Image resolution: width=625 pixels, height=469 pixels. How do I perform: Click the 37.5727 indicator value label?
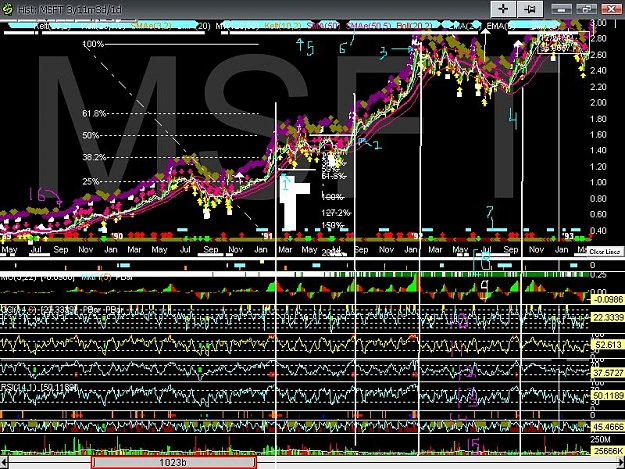(x=608, y=373)
